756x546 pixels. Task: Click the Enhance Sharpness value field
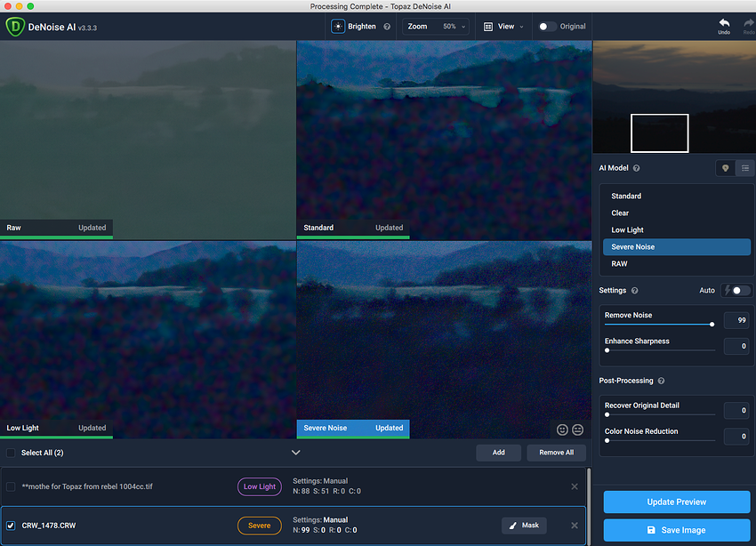coord(736,346)
